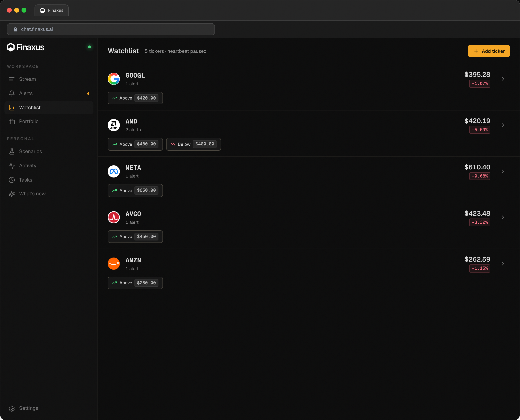Expand the AMZN row chevron
520x420 pixels.
[x=503, y=263]
